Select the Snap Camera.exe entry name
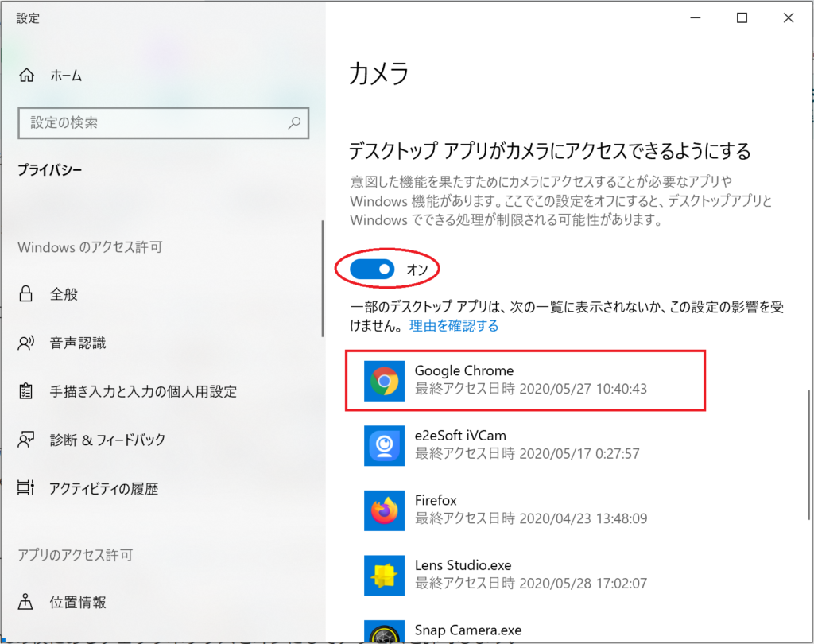Screen dimensions: 814x644 (x=468, y=630)
